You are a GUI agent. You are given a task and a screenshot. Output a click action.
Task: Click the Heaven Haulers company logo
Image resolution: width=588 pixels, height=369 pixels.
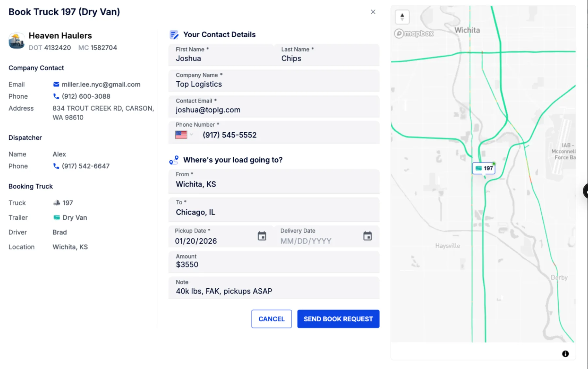point(16,41)
